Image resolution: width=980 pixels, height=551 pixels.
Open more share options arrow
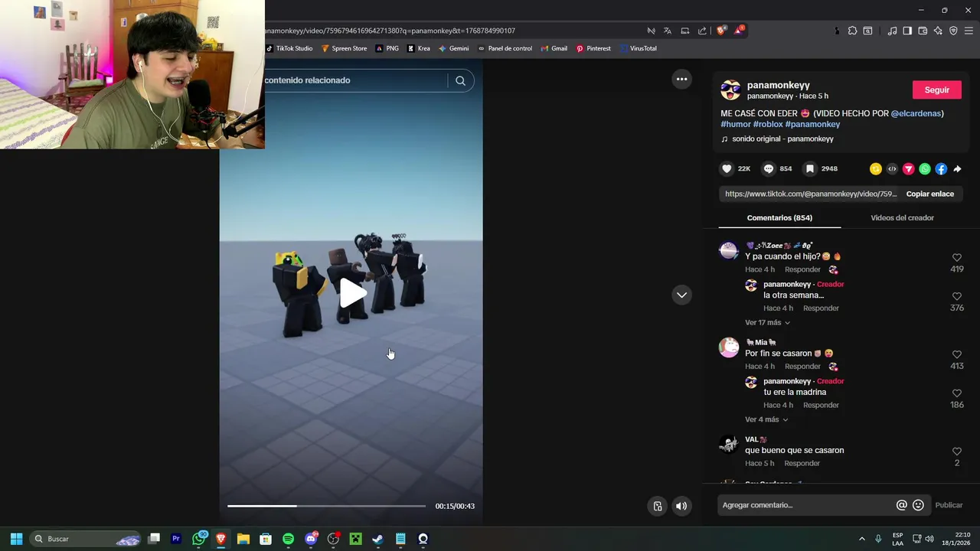(x=957, y=169)
